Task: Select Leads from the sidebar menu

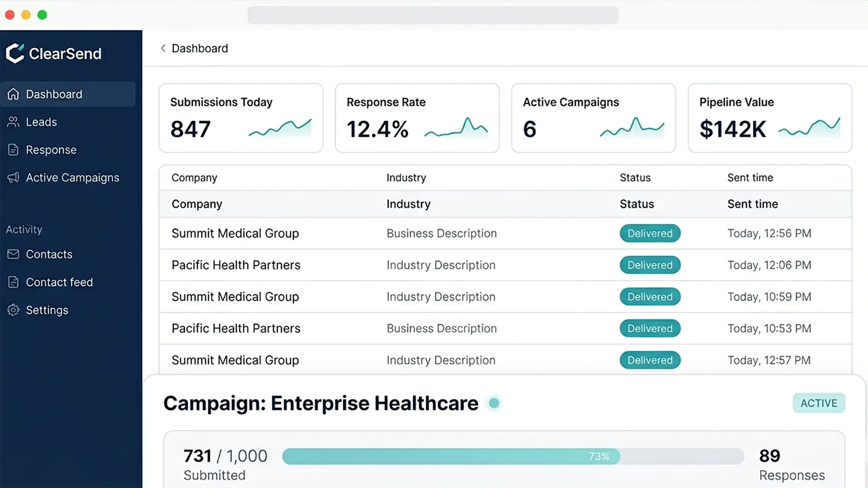Action: coord(41,122)
